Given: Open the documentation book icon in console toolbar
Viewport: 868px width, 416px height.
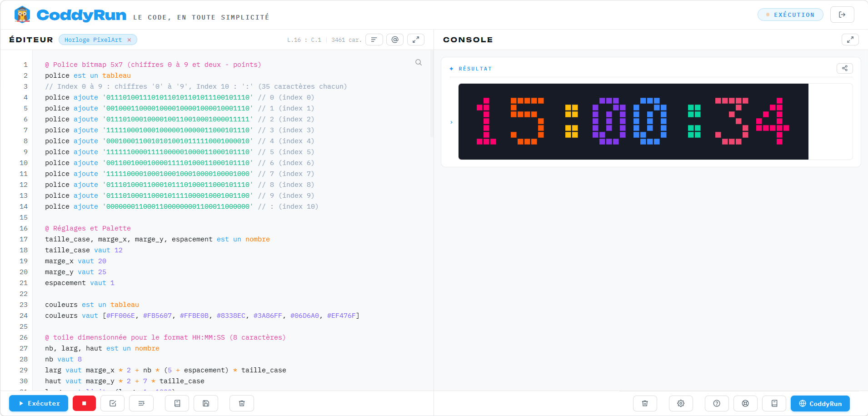Looking at the screenshot, I should [774, 403].
